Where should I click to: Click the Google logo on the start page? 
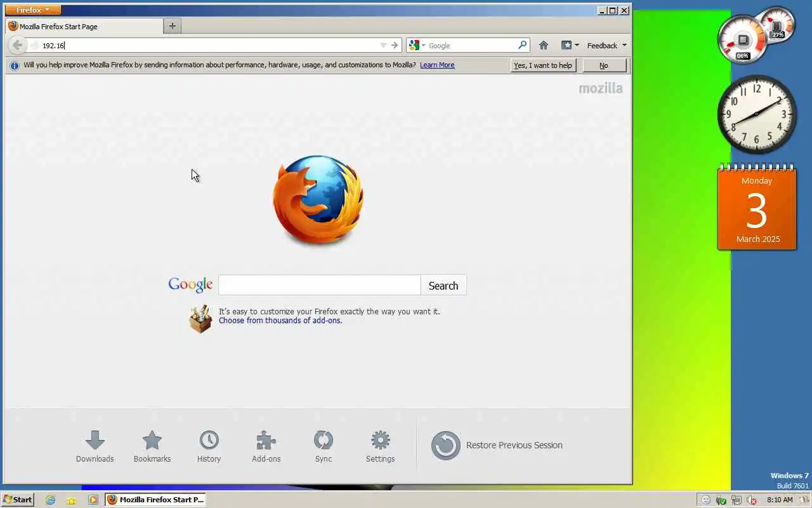coord(190,284)
